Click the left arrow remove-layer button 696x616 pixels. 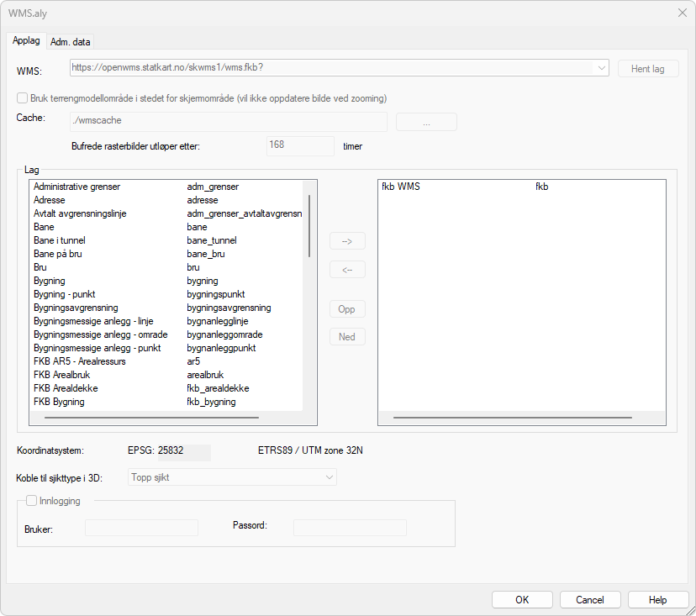click(x=347, y=270)
